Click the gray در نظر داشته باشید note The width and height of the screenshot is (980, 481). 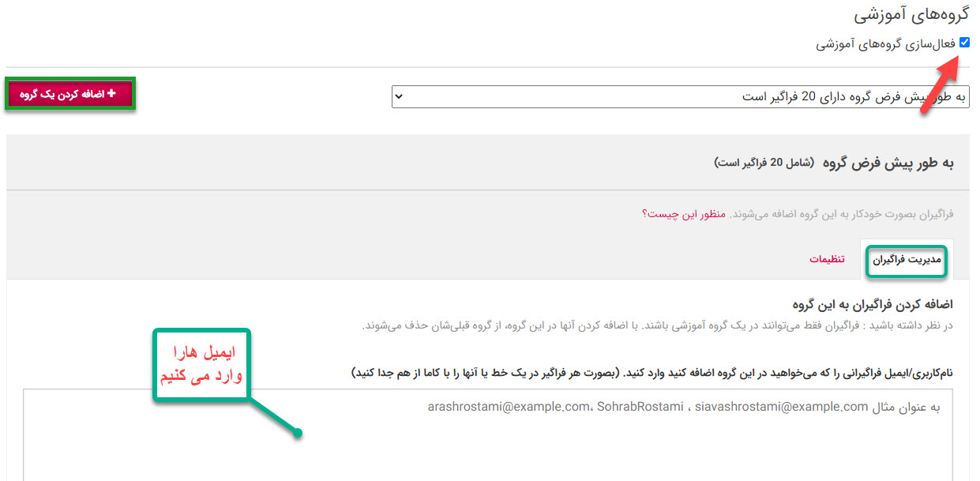point(657,325)
